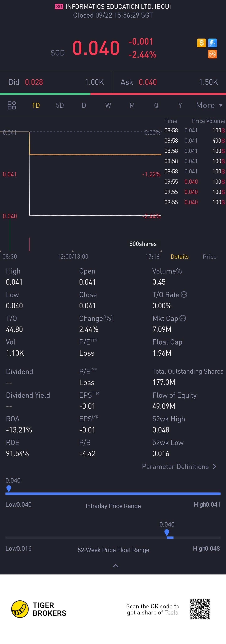Tap the blue lightning bolt badge
Screen dimensions: 226x644
(x=212, y=43)
